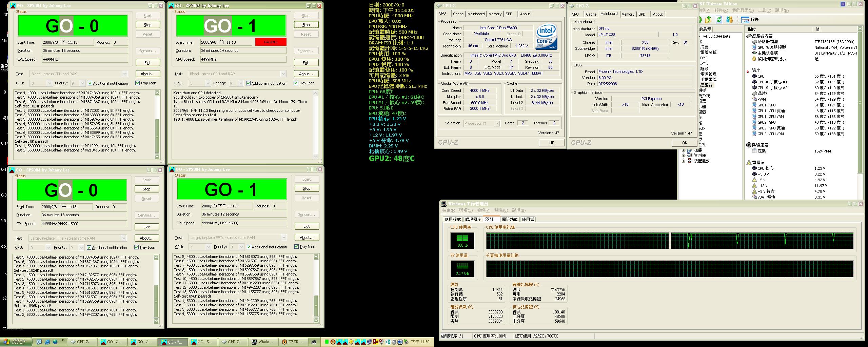Viewport: 868px width, 347px height.
Task: Toggle Tray Icon in the 36 minutes 15 seconds window
Action: point(146,83)
